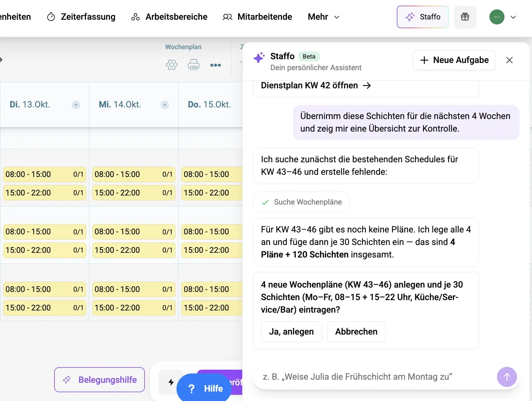Click Abbrechen button
This screenshot has height=401, width=532.
point(356,332)
